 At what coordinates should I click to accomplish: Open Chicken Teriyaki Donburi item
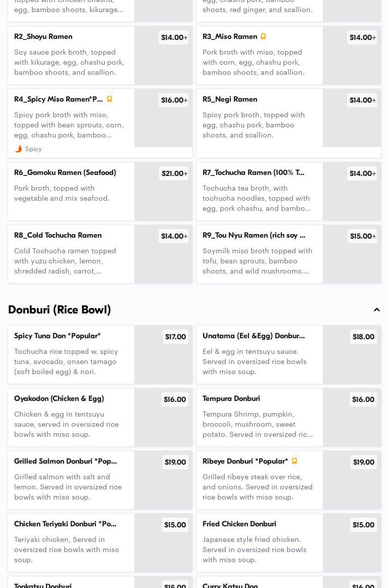[x=100, y=542]
